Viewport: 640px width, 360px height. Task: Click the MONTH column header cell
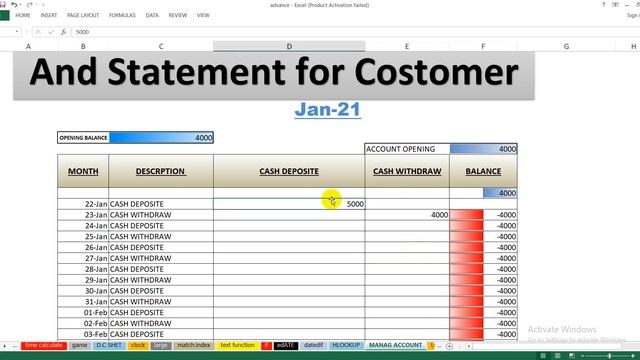click(83, 171)
